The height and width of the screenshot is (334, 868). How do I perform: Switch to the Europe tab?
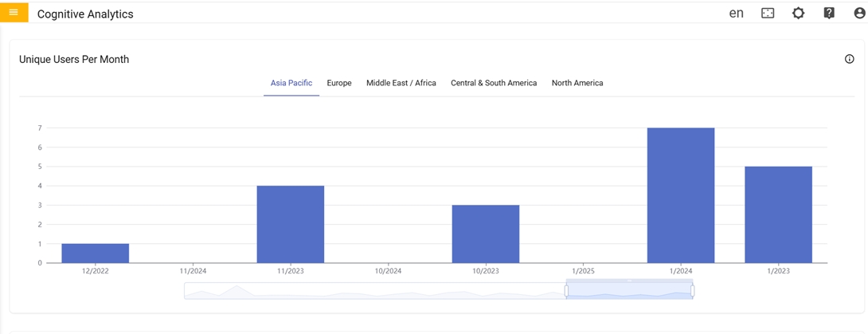(339, 83)
